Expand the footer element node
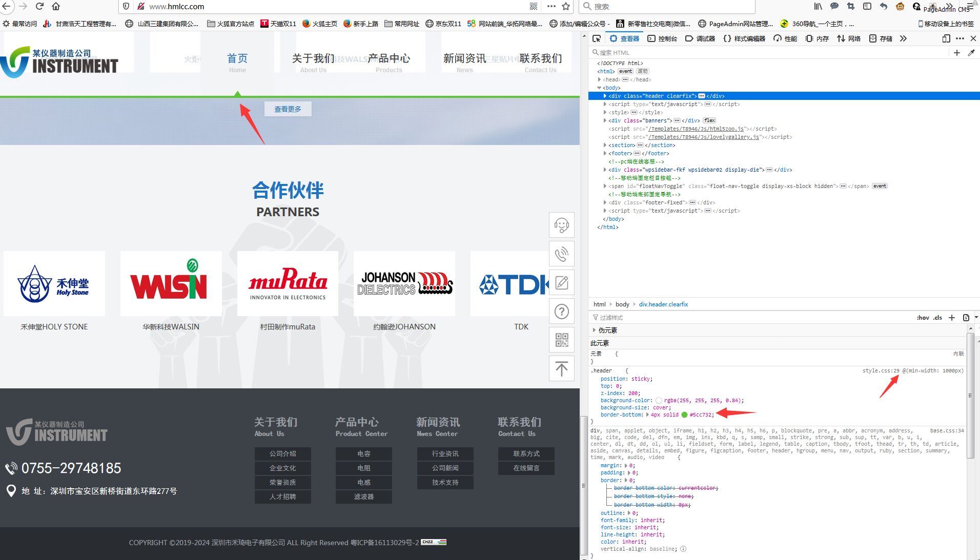The width and height of the screenshot is (980, 560). [605, 153]
